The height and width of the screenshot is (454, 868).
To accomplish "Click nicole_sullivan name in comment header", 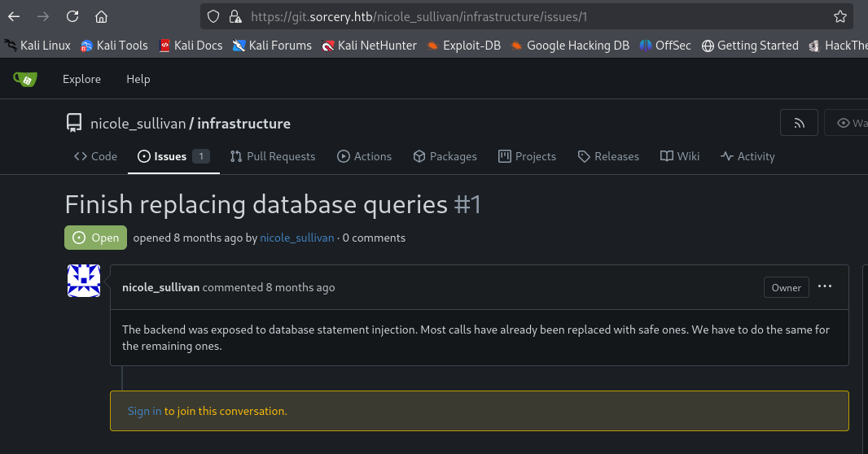I will click(x=160, y=287).
